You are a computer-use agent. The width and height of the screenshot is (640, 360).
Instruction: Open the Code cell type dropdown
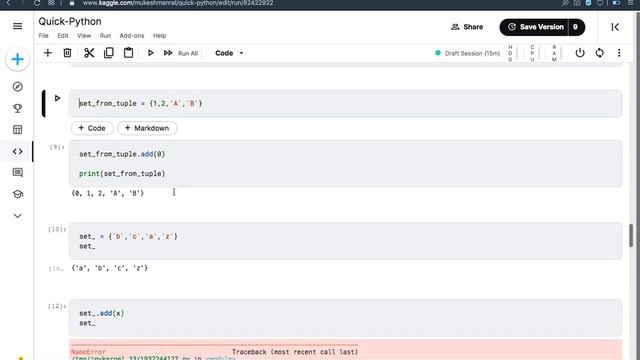(229, 53)
